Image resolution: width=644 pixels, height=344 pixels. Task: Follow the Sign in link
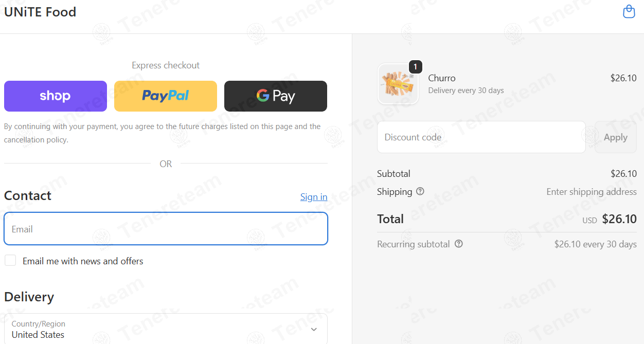(x=314, y=197)
